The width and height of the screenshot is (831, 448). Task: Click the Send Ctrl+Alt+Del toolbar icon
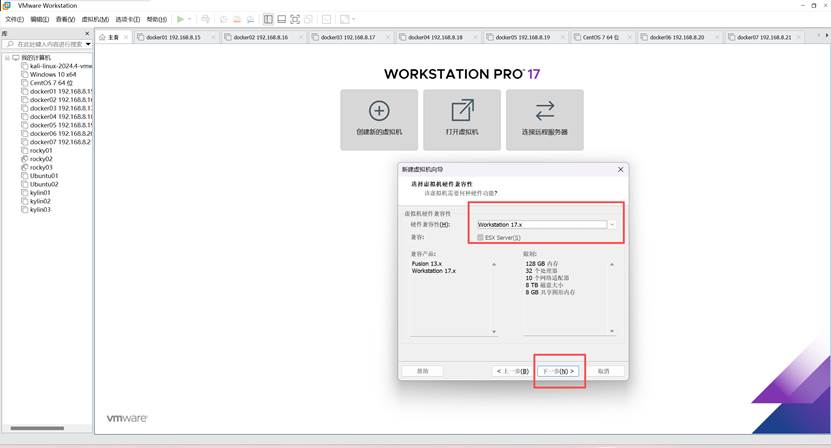(206, 19)
